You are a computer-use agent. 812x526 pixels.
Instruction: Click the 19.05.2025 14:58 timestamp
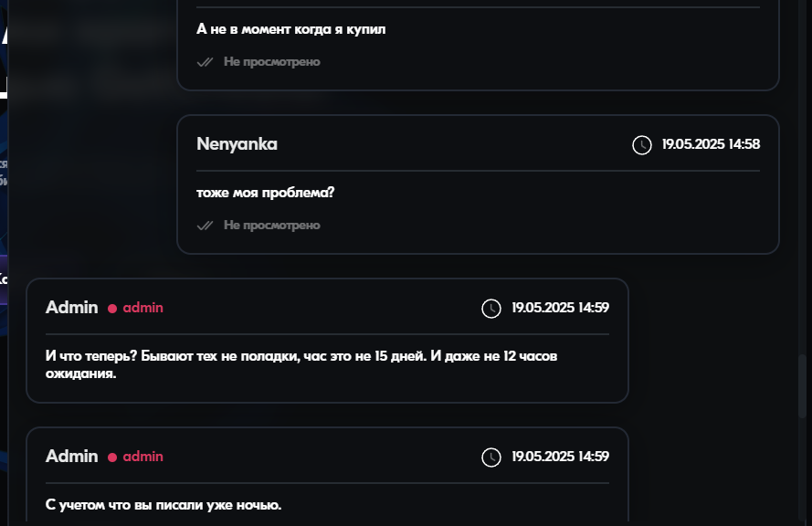coord(711,144)
